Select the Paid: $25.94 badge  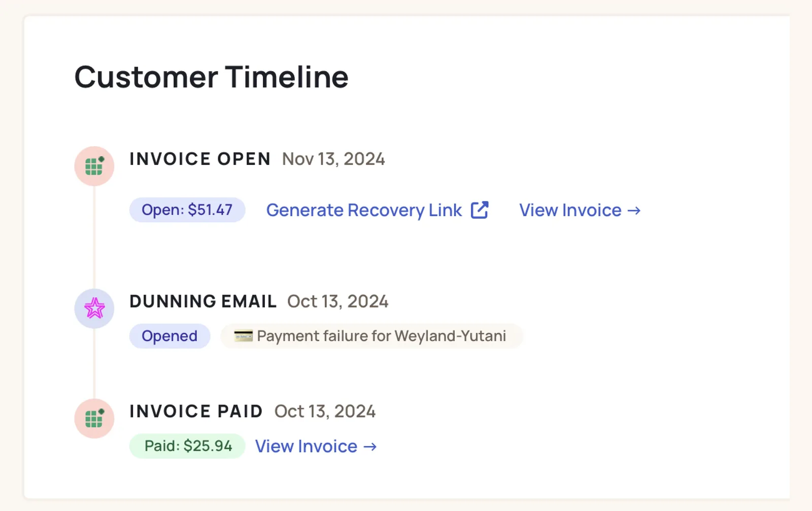(187, 446)
